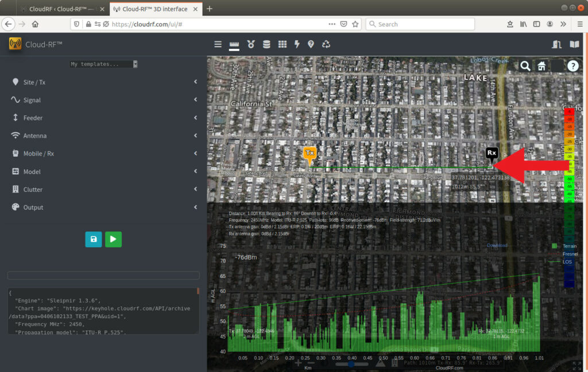
Task: Zoom in with the map plus button
Action: [298, 363]
